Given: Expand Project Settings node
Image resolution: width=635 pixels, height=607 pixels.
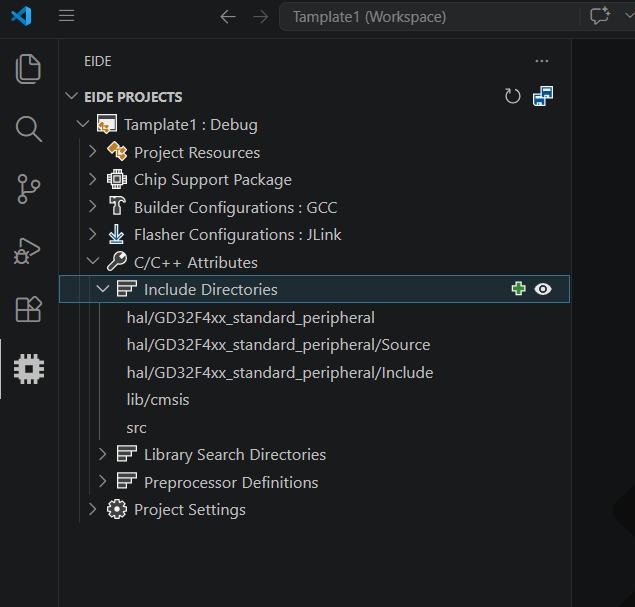Looking at the screenshot, I should 93,509.
